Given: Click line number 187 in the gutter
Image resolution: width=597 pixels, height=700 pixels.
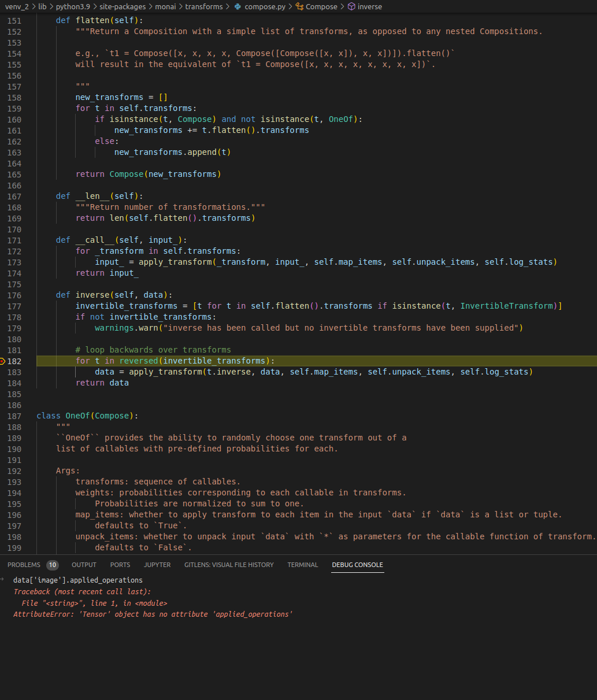Looking at the screenshot, I should tap(14, 416).
